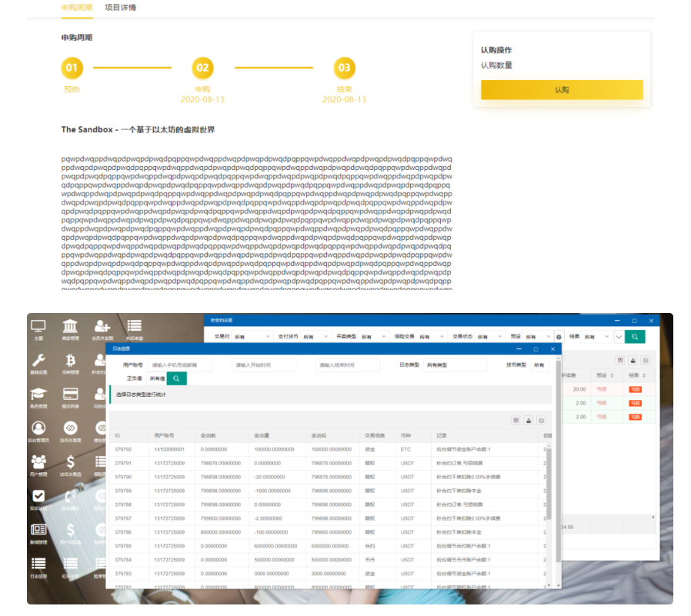The height and width of the screenshot is (616, 691).
Task: Click the 01 预热 step circle
Action: (72, 68)
